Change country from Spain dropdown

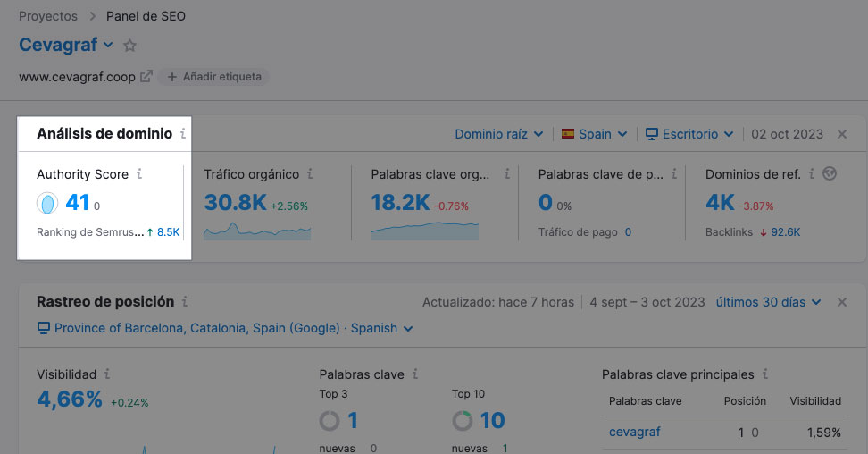tap(594, 134)
